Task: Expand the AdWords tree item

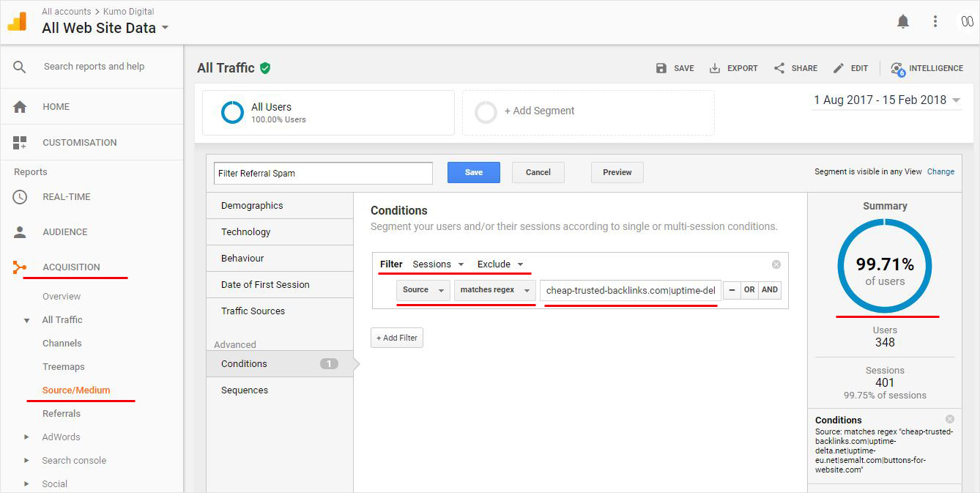Action: click(x=27, y=437)
